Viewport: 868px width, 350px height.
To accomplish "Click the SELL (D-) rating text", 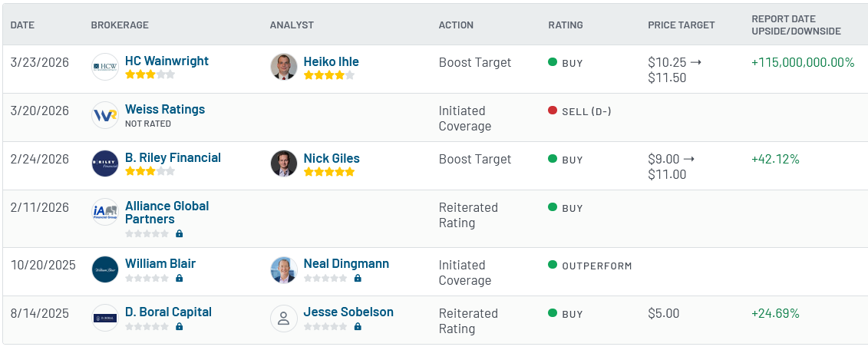I will coord(587,111).
